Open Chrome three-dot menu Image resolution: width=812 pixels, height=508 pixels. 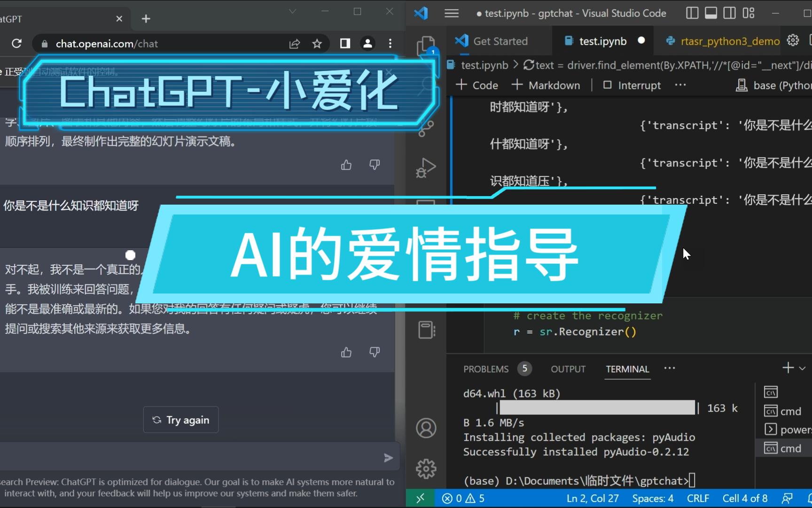[390, 43]
